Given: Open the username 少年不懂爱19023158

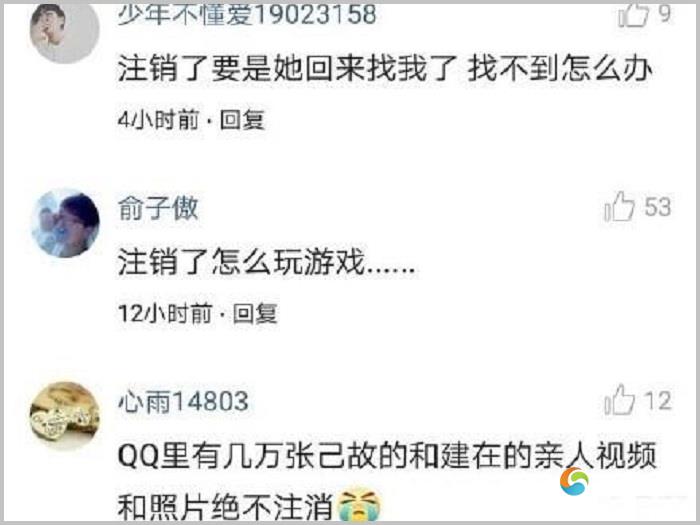Looking at the screenshot, I should tap(247, 15).
